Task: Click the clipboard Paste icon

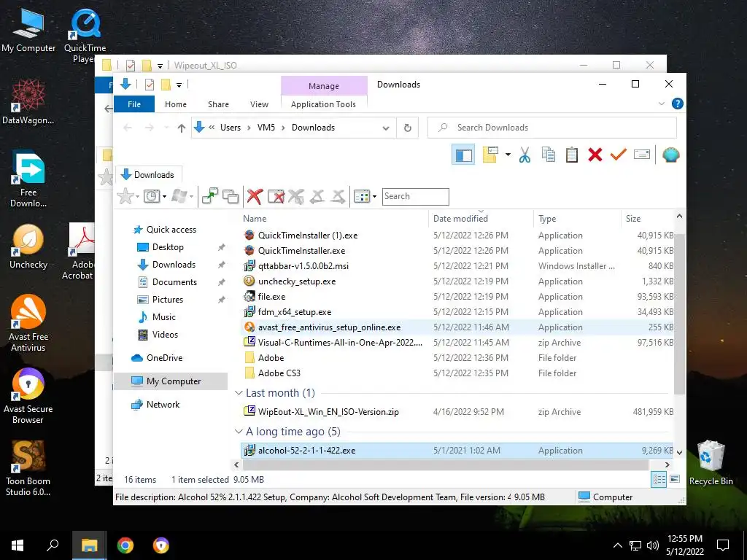Action: point(572,155)
